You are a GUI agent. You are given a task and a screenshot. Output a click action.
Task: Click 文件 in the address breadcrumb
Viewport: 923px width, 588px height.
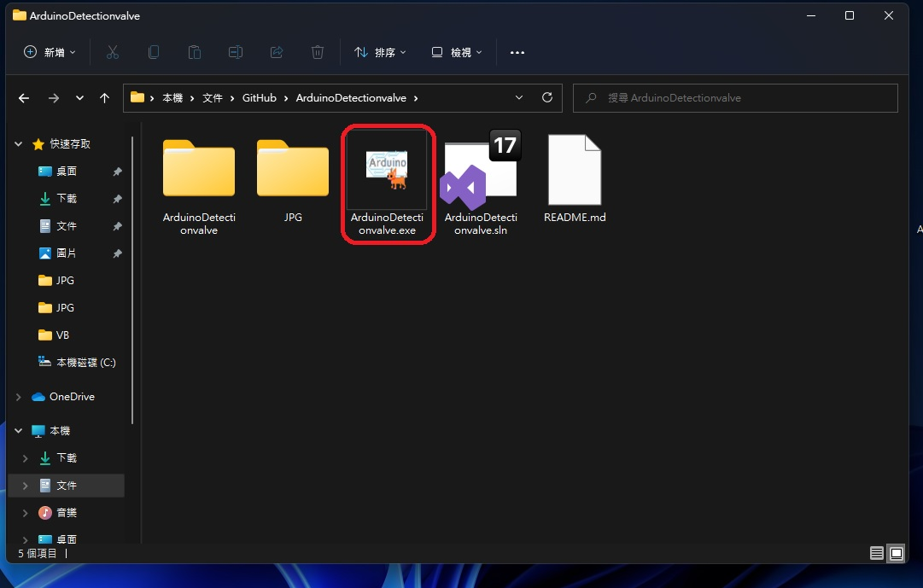[213, 98]
